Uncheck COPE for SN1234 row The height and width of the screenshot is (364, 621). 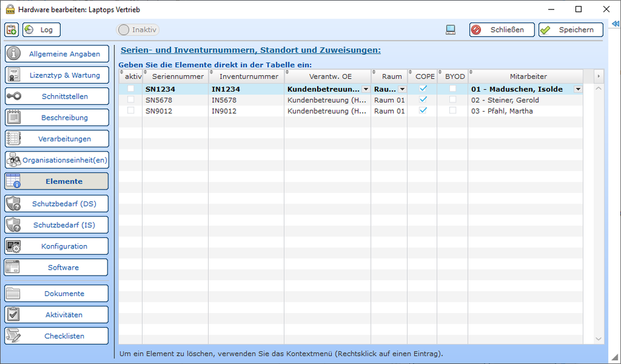[423, 89]
